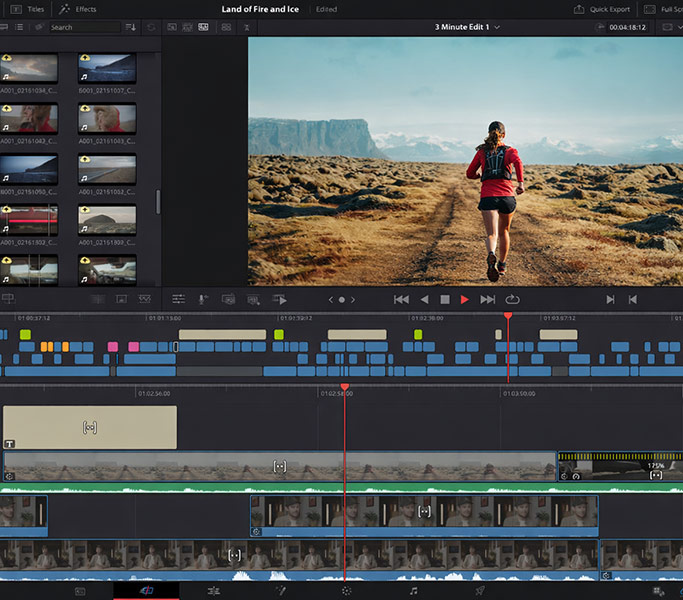Screen dimensions: 683x600
Task: Click the lower timeline playhead handle
Action: coord(345,387)
